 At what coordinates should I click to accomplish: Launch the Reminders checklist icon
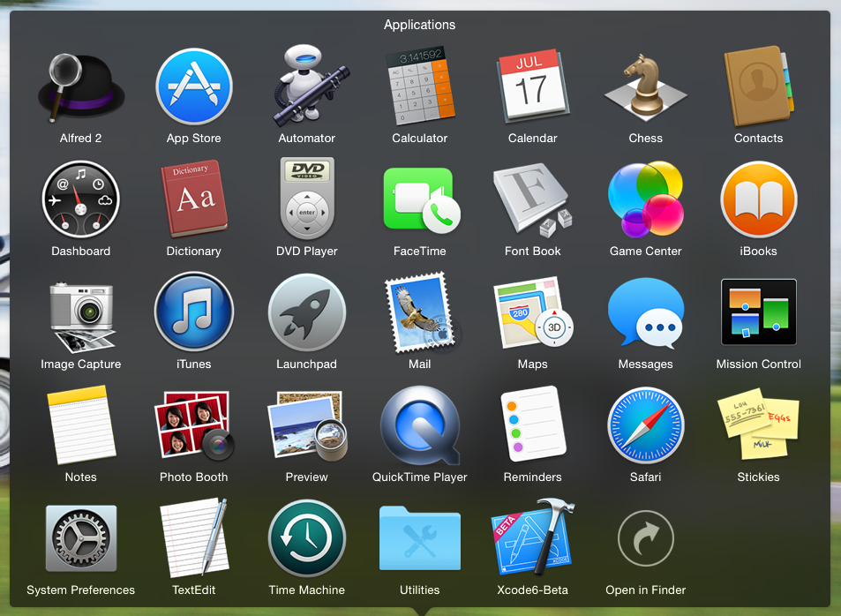(x=533, y=424)
